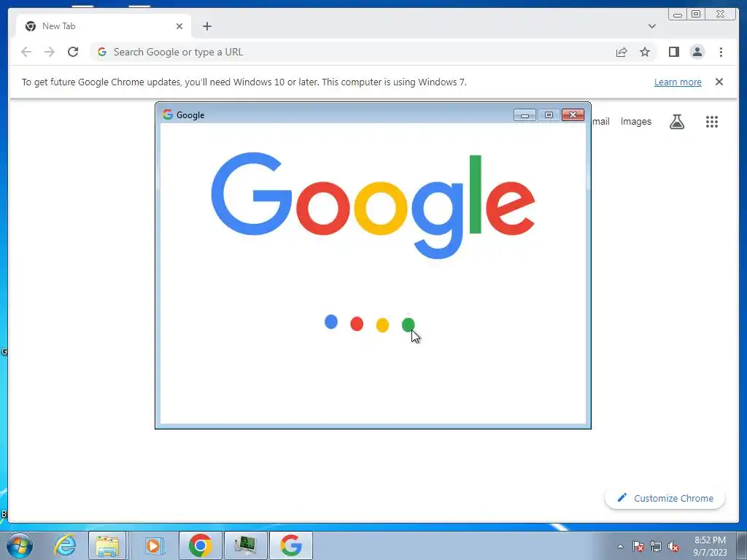Bookmark this tab with the star icon

point(645,52)
